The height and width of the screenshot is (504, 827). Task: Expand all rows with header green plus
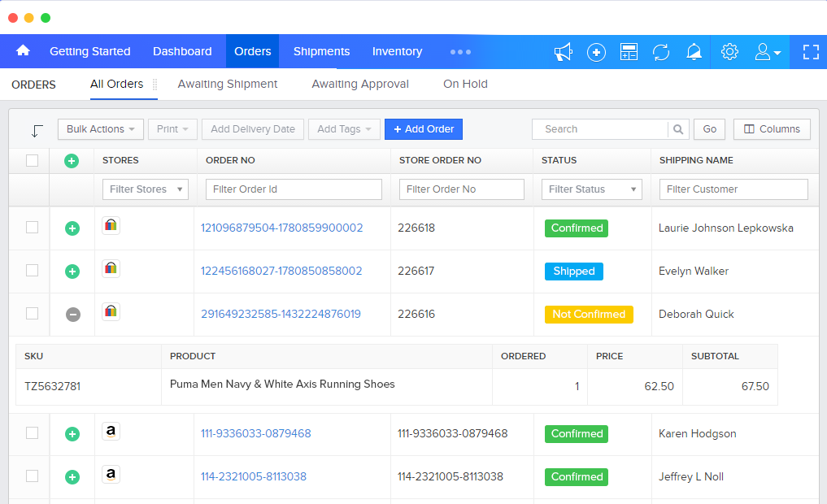(x=72, y=161)
